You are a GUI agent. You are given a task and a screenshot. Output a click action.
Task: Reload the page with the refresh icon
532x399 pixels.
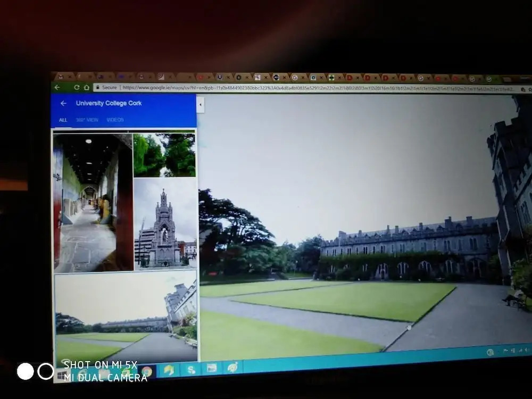coord(77,87)
